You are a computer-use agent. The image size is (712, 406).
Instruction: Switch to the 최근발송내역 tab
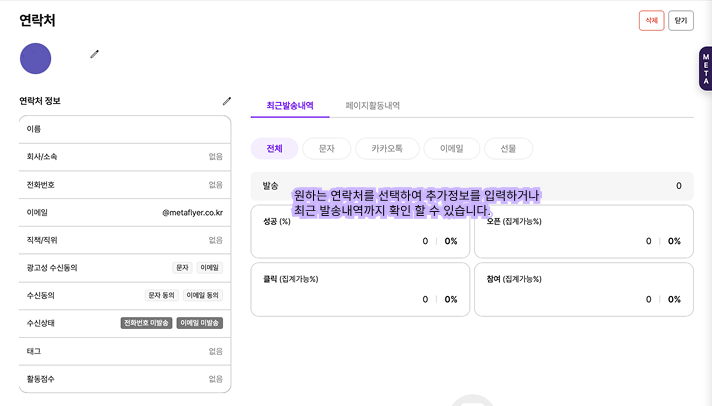point(290,105)
